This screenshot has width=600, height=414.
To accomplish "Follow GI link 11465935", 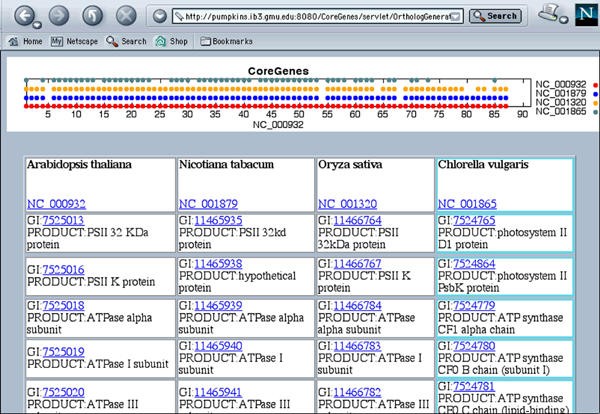I will tap(218, 220).
